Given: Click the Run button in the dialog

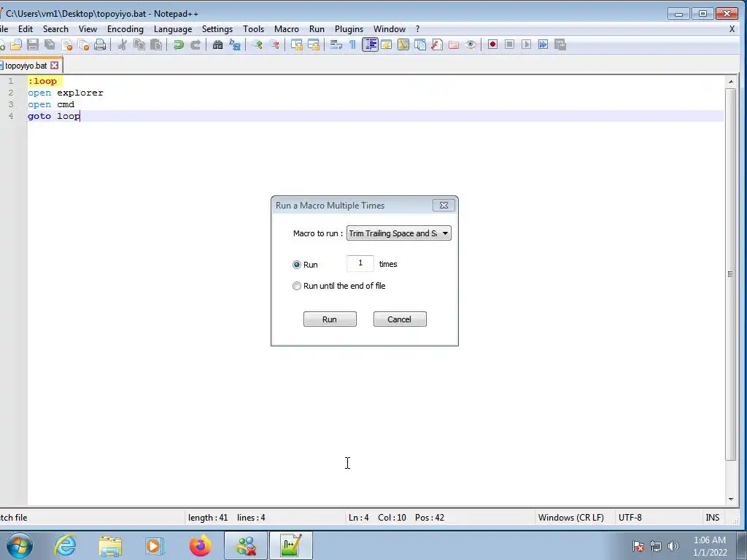Looking at the screenshot, I should 330,319.
